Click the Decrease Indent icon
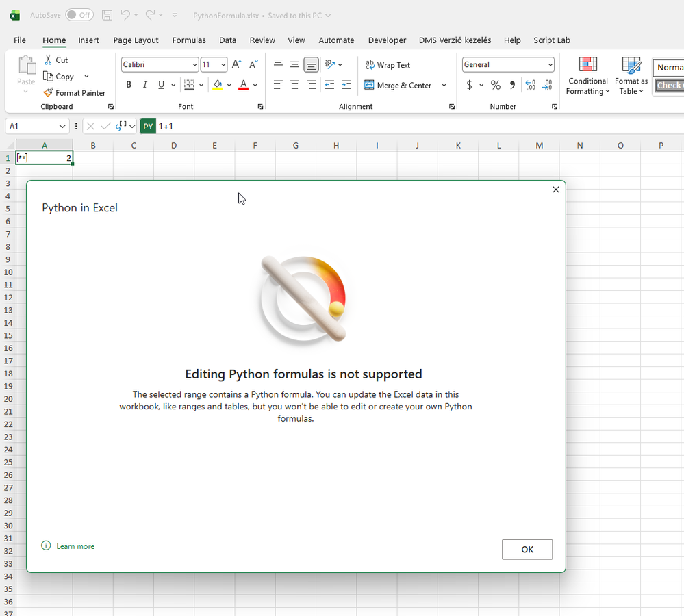The height and width of the screenshot is (616, 684). 330,85
